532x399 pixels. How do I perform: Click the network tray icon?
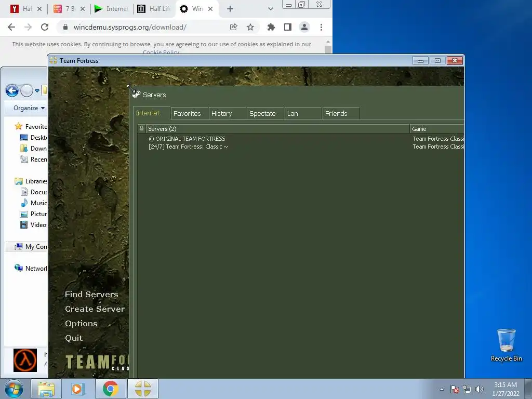point(467,389)
